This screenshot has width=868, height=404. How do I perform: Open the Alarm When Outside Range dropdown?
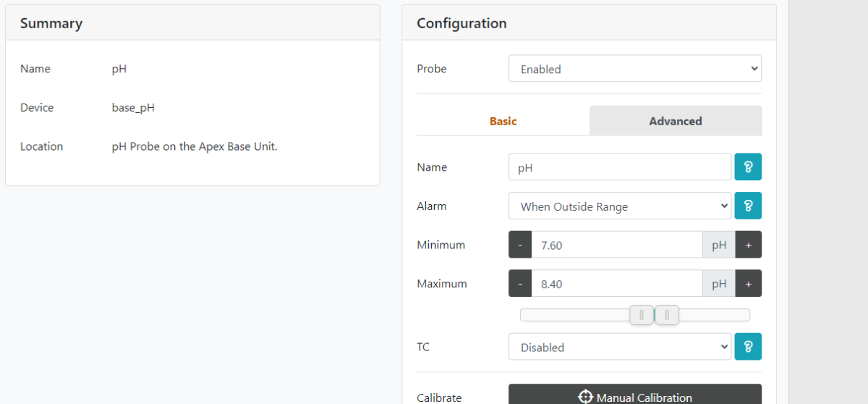[620, 206]
